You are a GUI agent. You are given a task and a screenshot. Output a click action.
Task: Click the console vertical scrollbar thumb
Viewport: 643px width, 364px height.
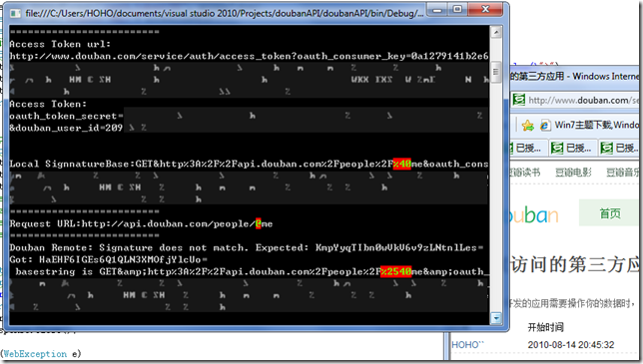496,72
